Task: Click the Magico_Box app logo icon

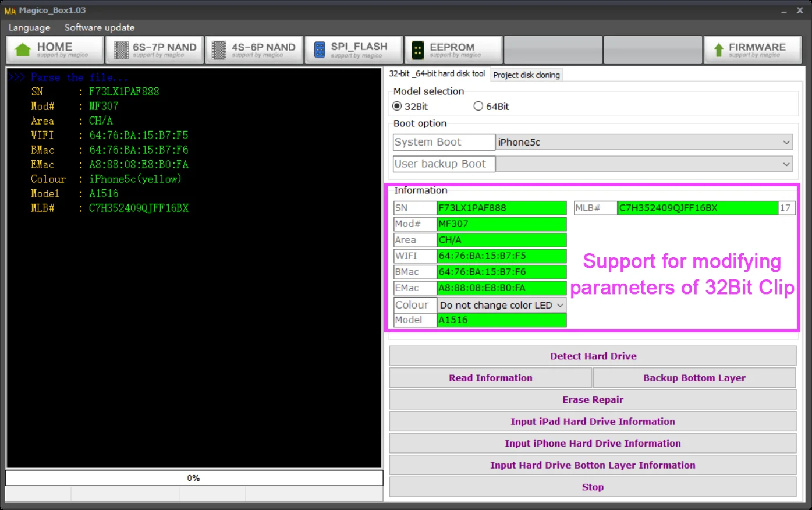Action: point(10,10)
